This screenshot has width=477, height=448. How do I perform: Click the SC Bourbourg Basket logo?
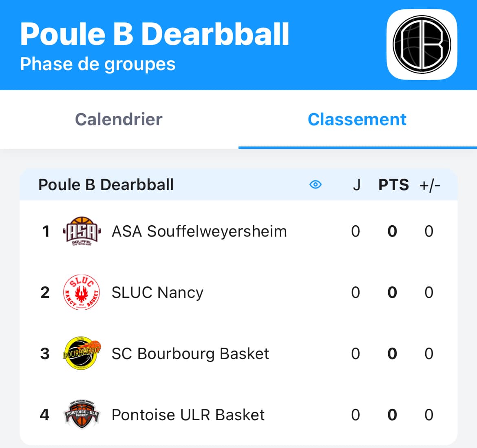[82, 353]
